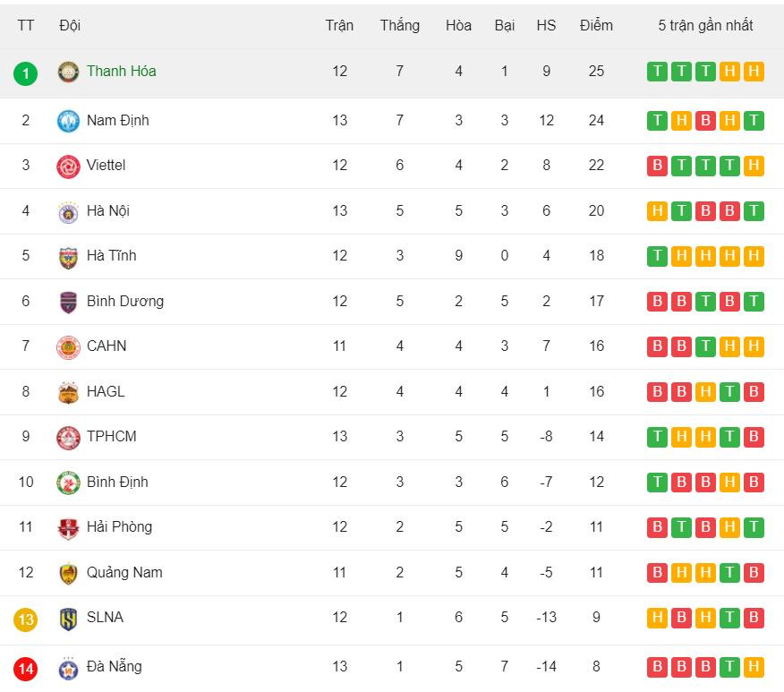
Task: Click Thanh Hóa's first green T result badge
Action: [x=657, y=72]
